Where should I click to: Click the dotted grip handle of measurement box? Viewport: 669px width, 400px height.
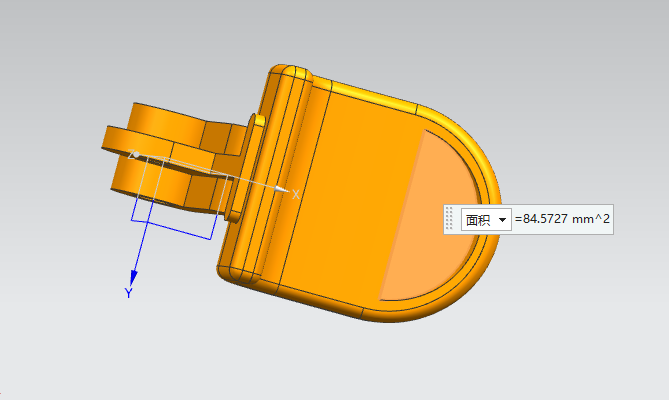pyautogui.click(x=450, y=220)
